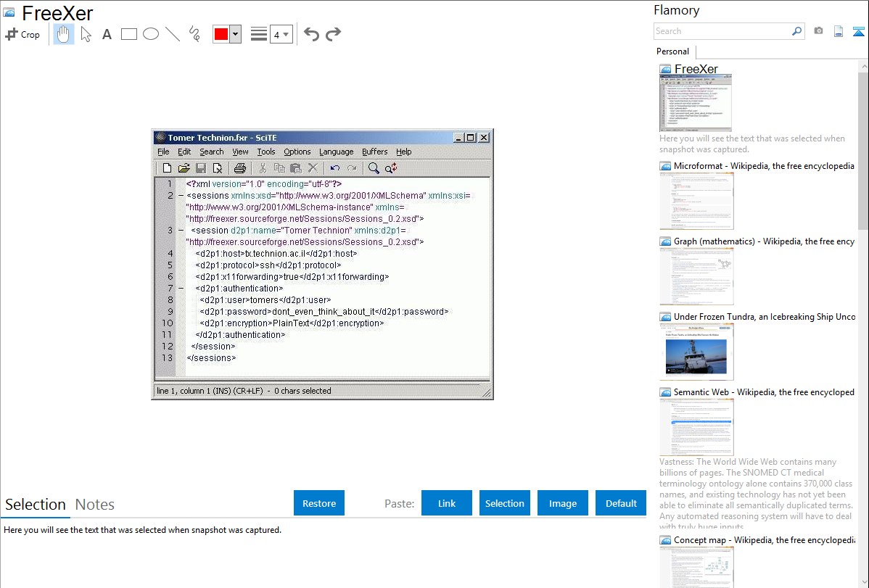The height and width of the screenshot is (588, 869).
Task: Click the Paste clipboard icon in SciTE
Action: pos(296,168)
